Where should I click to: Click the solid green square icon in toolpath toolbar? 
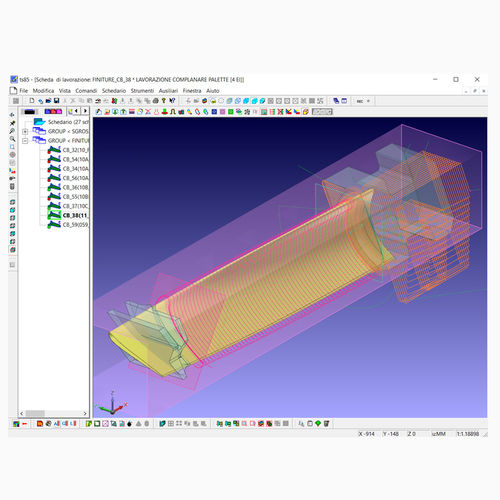230,112
